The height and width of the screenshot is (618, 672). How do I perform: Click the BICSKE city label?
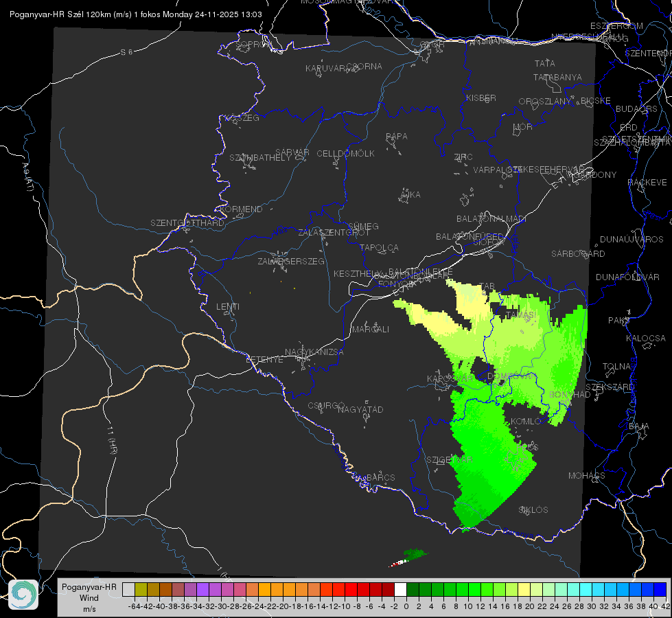coord(596,101)
